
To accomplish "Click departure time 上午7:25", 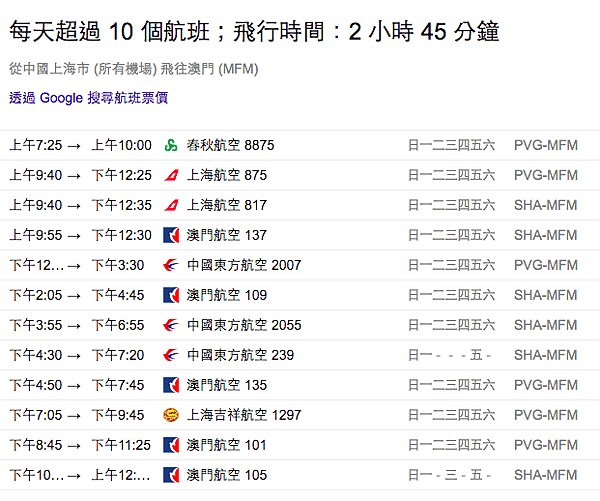I will pyautogui.click(x=36, y=145).
